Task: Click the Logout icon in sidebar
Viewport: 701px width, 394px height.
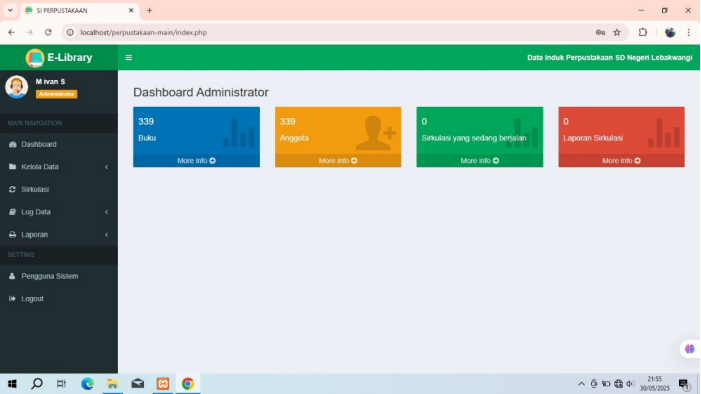Action: click(x=12, y=299)
